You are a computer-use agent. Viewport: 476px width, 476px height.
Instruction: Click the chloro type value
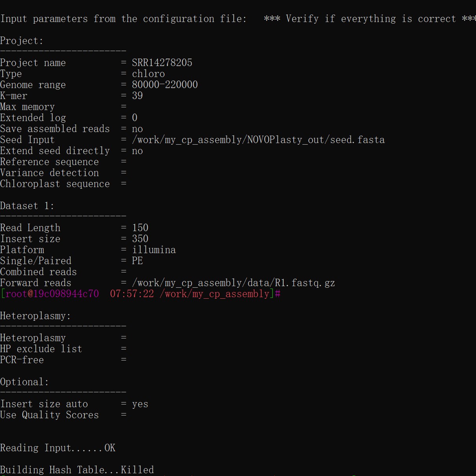click(x=148, y=74)
